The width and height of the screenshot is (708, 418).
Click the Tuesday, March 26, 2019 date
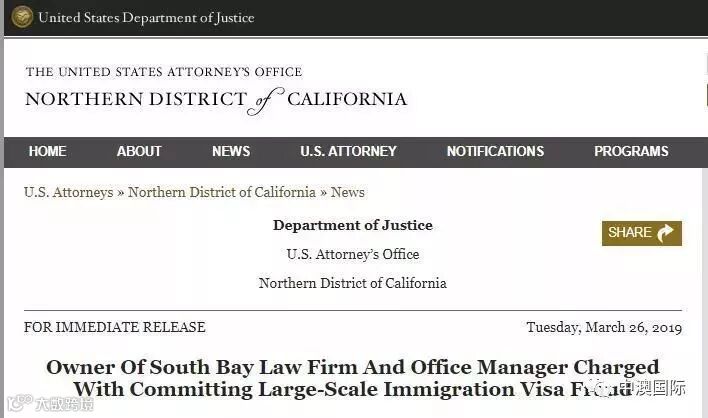[x=603, y=327]
